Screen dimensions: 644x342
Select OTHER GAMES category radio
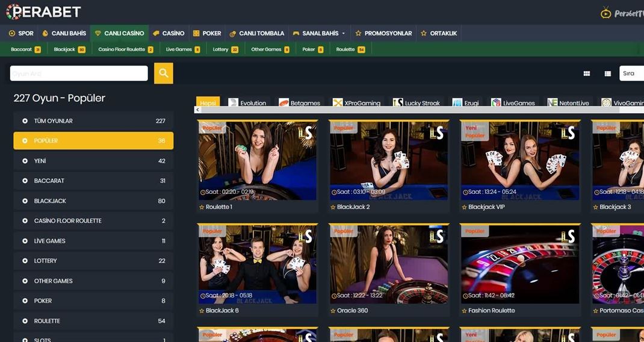tap(25, 281)
